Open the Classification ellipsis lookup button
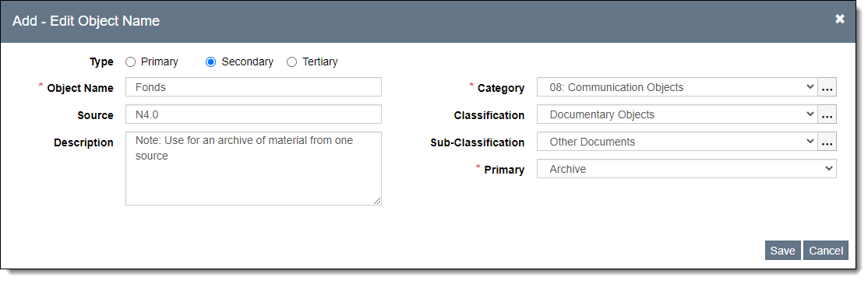The width and height of the screenshot is (868, 281). [827, 114]
